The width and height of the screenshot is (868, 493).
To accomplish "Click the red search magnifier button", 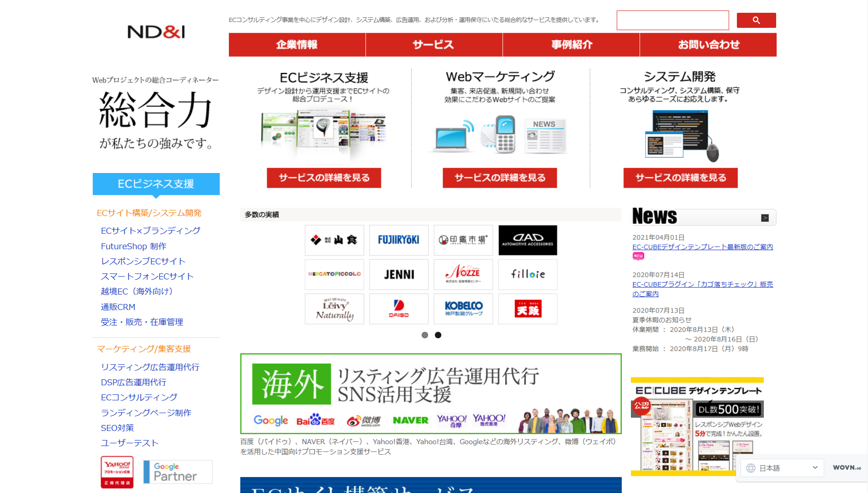I will [x=756, y=20].
